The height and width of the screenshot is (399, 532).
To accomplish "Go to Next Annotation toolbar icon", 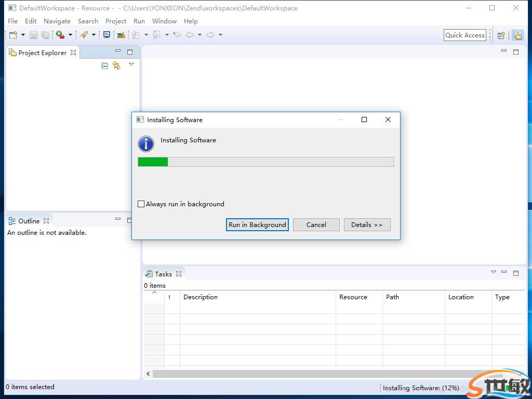I will pos(136,35).
